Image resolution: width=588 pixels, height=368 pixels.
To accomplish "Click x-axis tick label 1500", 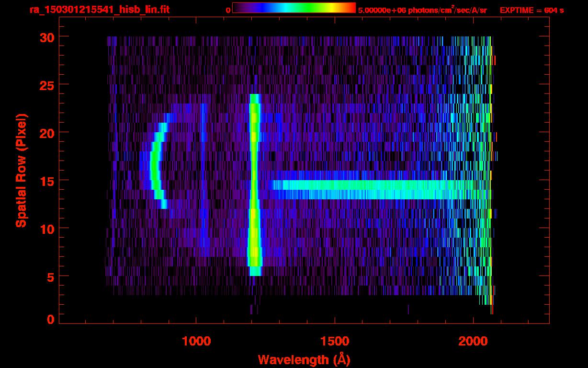I will (335, 341).
